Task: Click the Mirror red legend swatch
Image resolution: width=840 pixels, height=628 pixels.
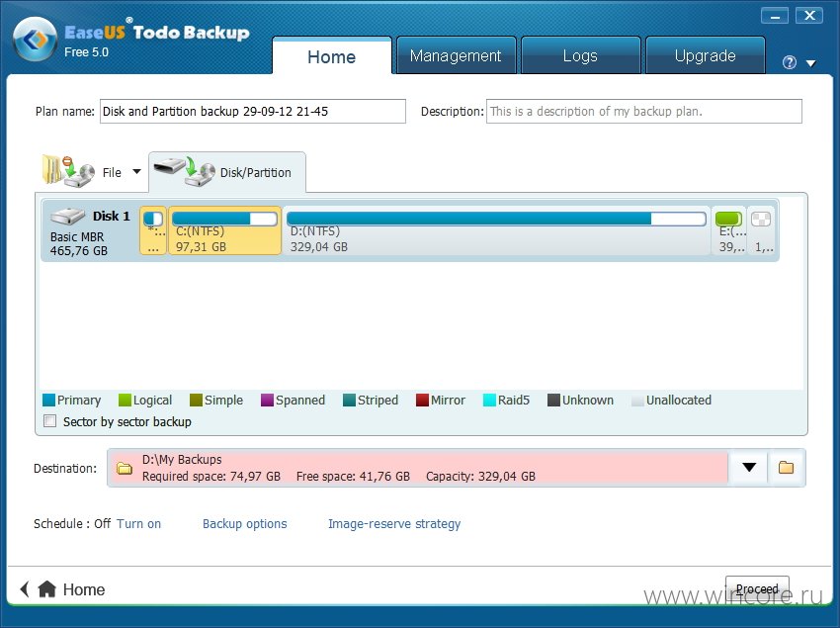Action: 422,401
